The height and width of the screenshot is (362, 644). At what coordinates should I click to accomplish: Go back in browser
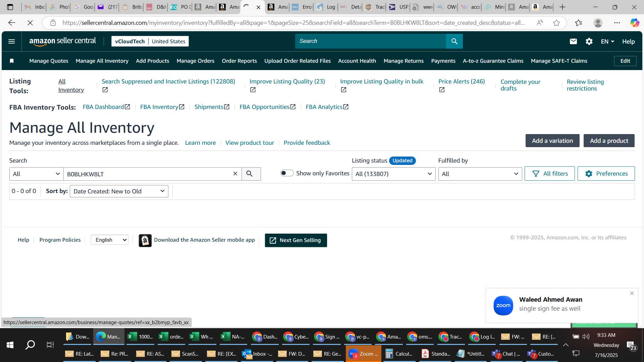coord(12,23)
